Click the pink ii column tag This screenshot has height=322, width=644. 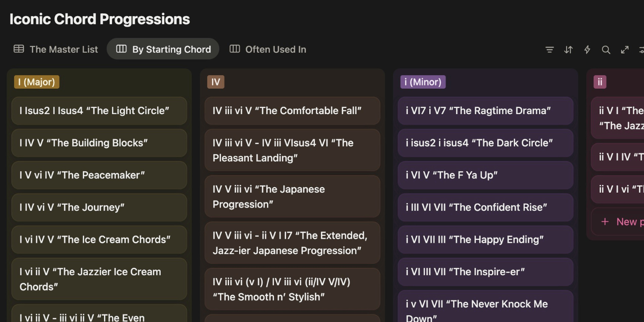coord(600,82)
